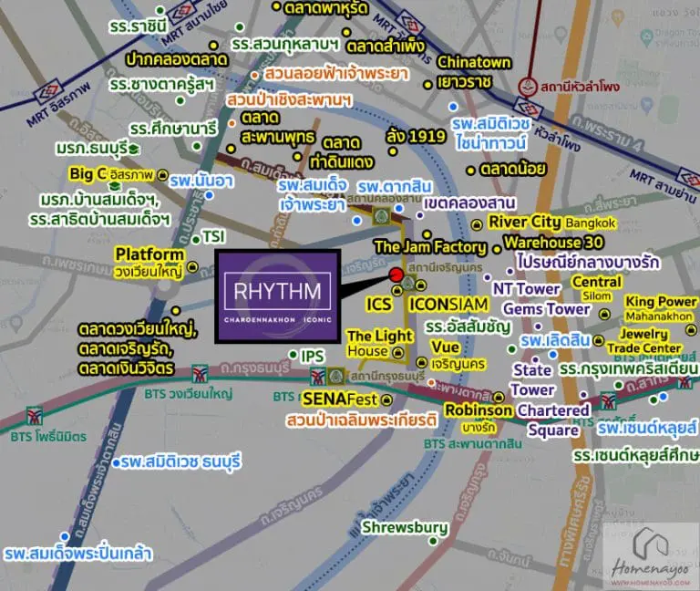Click the lock icon beside King Power Mahanakhon
This screenshot has height=591, width=700.
pos(691,330)
